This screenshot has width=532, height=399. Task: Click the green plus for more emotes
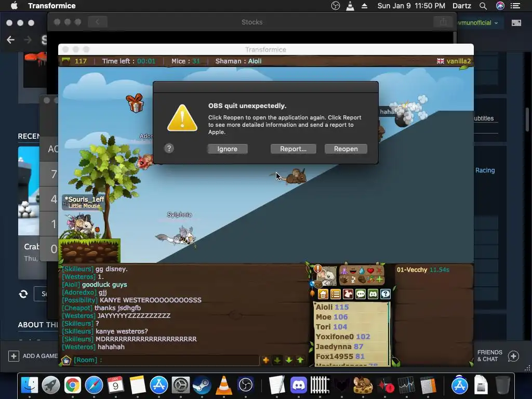click(379, 280)
